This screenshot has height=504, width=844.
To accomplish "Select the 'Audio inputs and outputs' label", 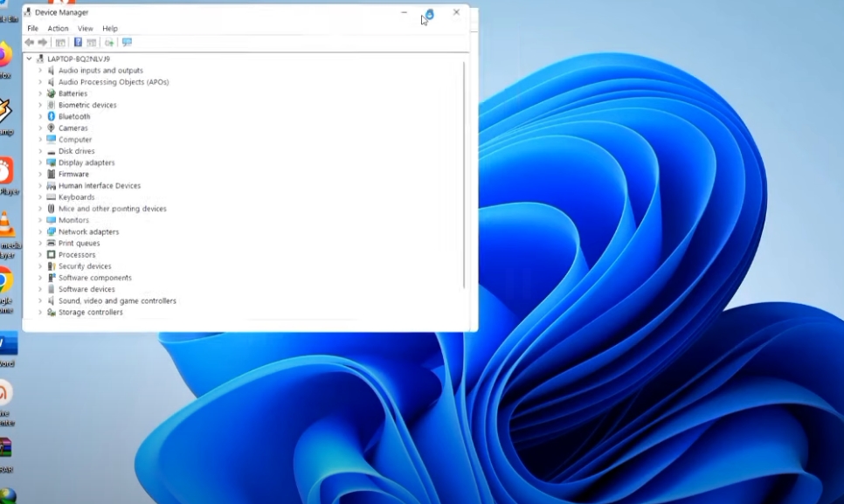I will (x=100, y=71).
